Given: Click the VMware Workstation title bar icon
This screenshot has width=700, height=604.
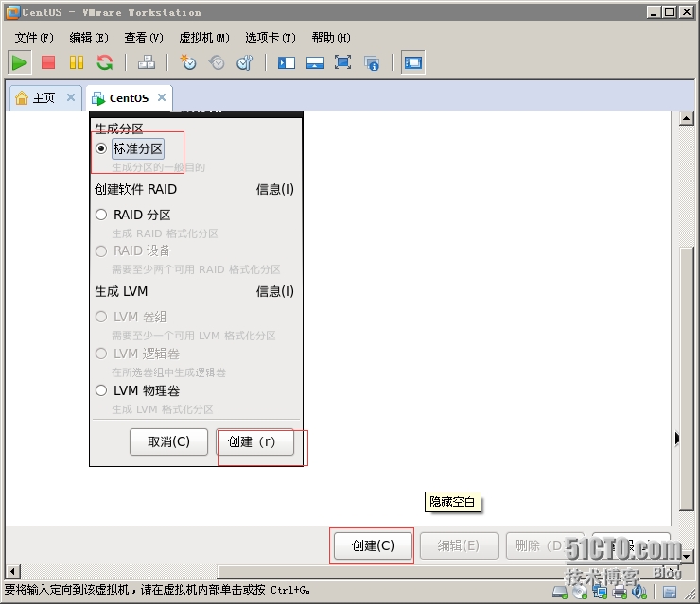Looking at the screenshot, I should [13, 12].
